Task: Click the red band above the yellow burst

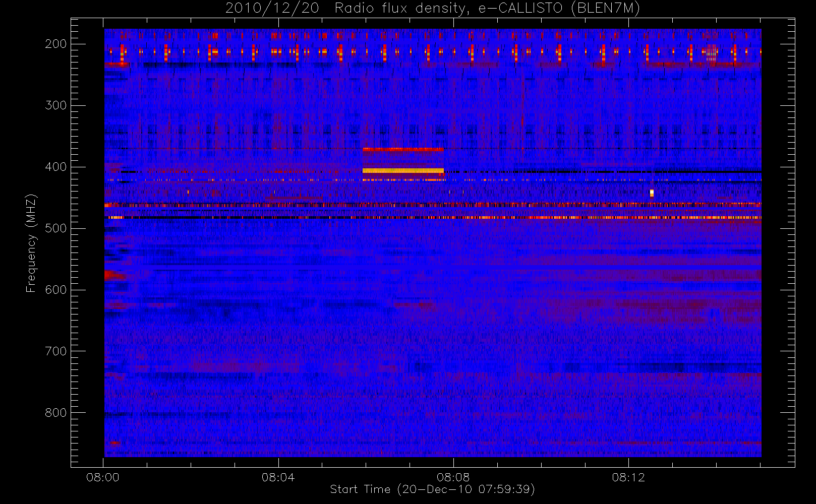Action: (402, 150)
